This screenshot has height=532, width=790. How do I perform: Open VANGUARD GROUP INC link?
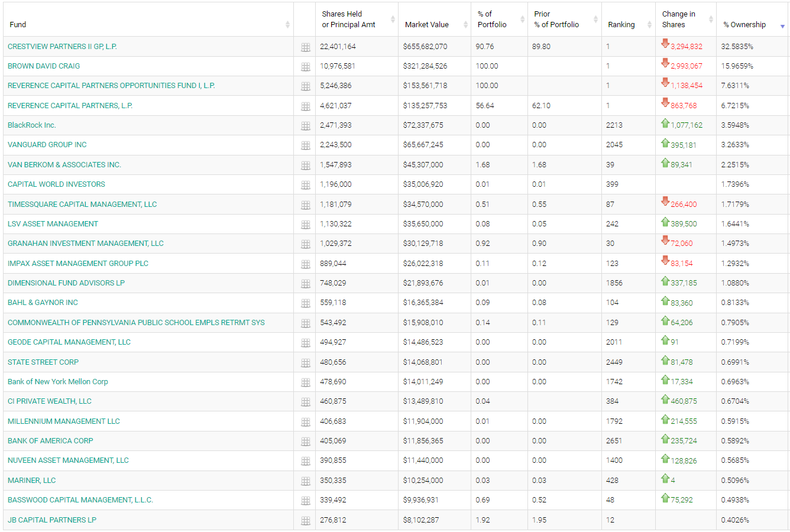coord(47,145)
